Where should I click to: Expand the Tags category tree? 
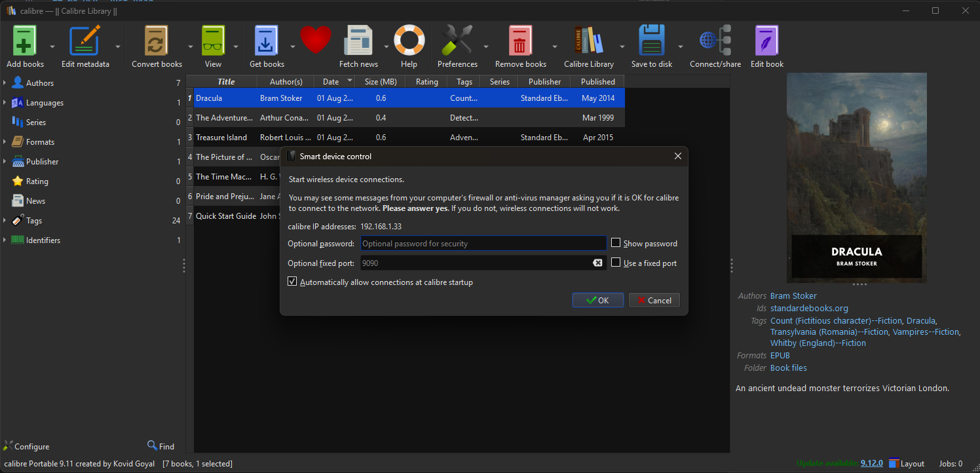[x=5, y=220]
